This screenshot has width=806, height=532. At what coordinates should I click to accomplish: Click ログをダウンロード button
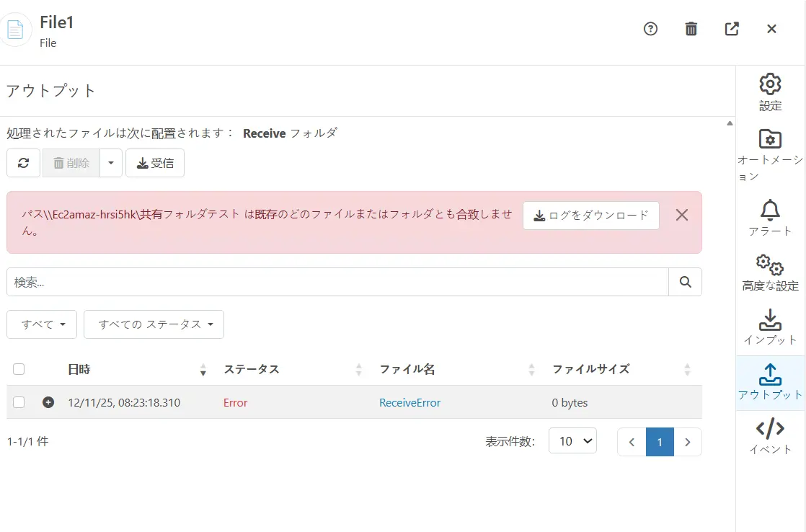591,216
